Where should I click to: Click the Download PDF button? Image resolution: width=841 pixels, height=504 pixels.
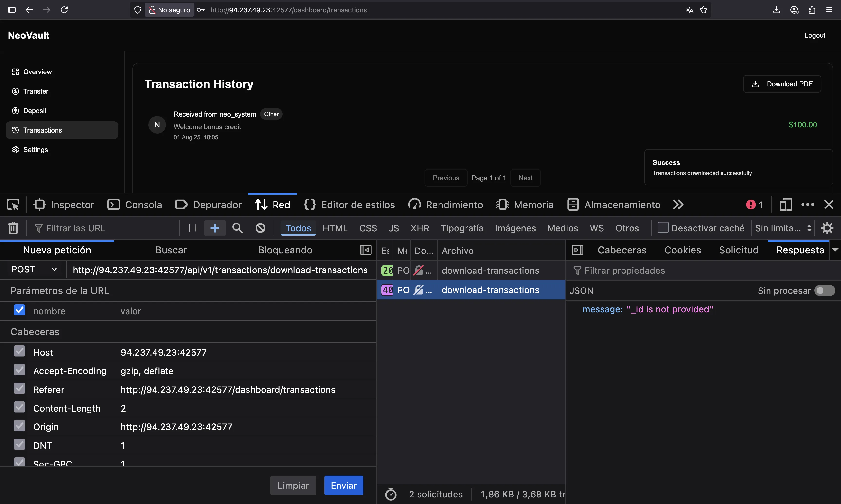(x=782, y=84)
